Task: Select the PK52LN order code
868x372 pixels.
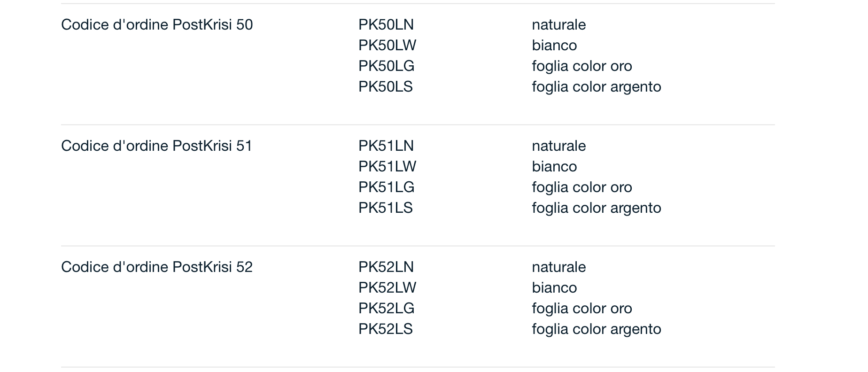Action: pos(386,267)
